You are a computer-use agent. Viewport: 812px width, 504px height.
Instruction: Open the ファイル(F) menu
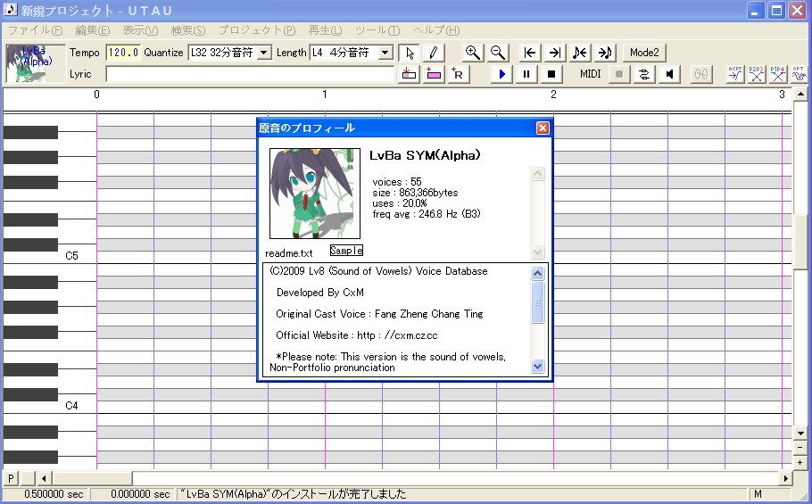[35, 30]
